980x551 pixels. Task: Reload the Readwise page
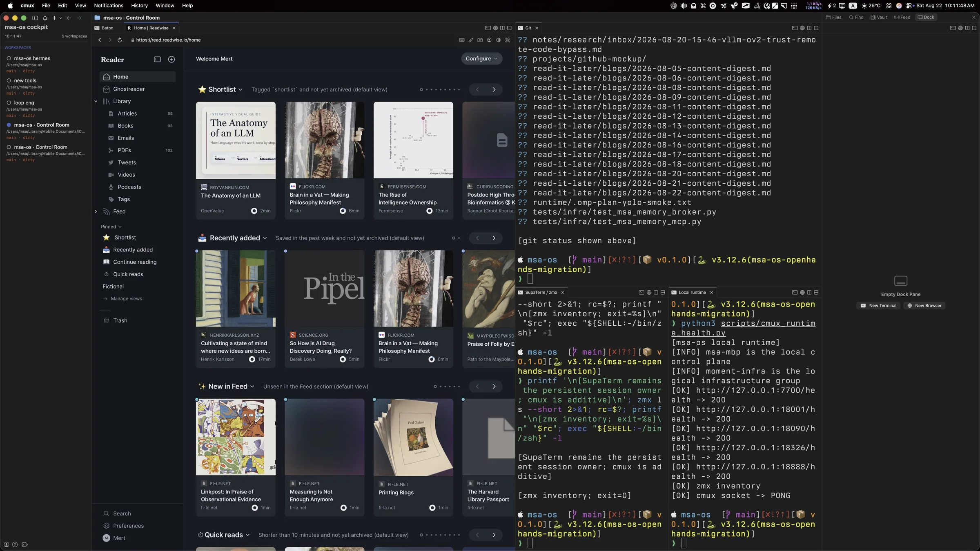(120, 40)
